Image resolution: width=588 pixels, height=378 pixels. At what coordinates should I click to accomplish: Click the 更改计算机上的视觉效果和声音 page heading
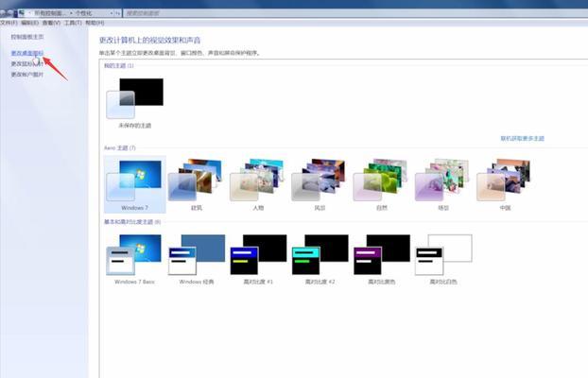point(149,40)
